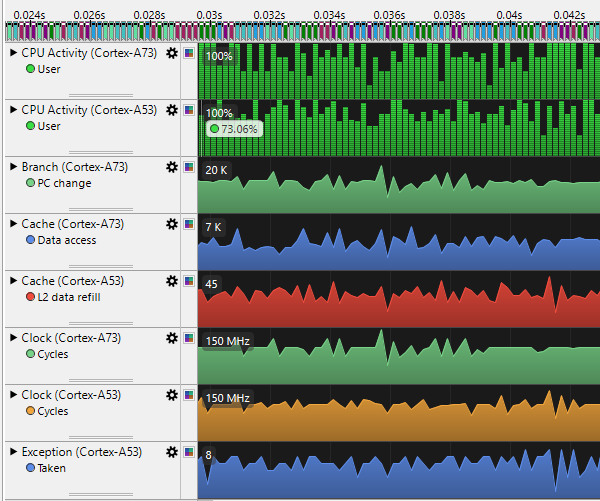The image size is (600, 501).
Task: Click the 0.03s mark on the timeline ruler
Action: pyautogui.click(x=210, y=15)
